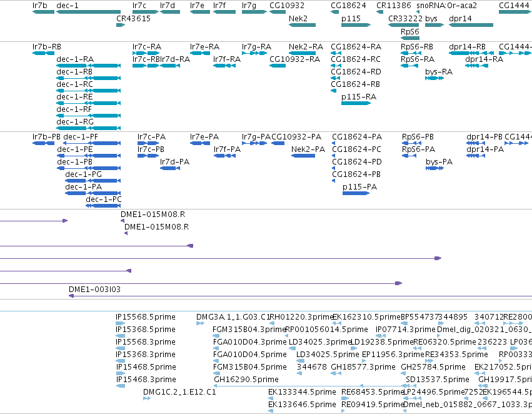This screenshot has width=532, height=414.
Task: Select the CG10932 gene label
Action: [x=287, y=6]
